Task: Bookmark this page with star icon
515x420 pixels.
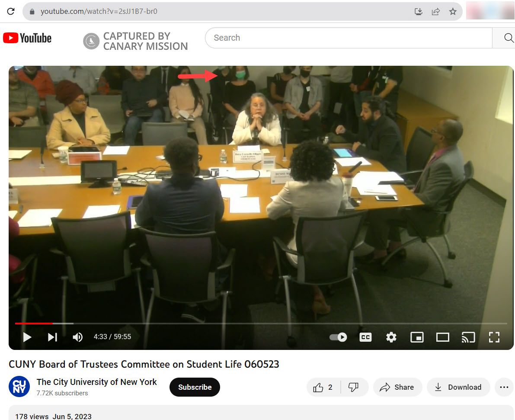Action: pos(453,12)
